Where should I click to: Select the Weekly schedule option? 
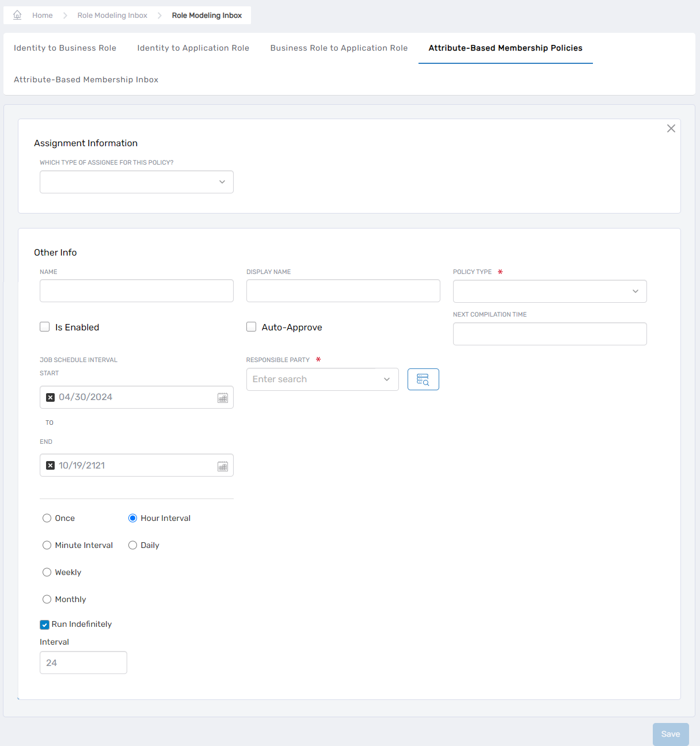[x=47, y=572]
